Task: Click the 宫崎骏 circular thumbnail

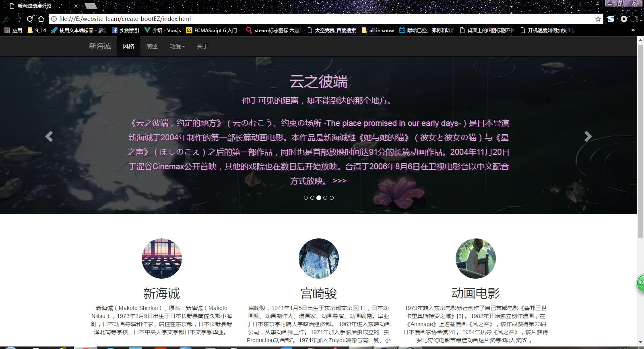Action: point(319,259)
